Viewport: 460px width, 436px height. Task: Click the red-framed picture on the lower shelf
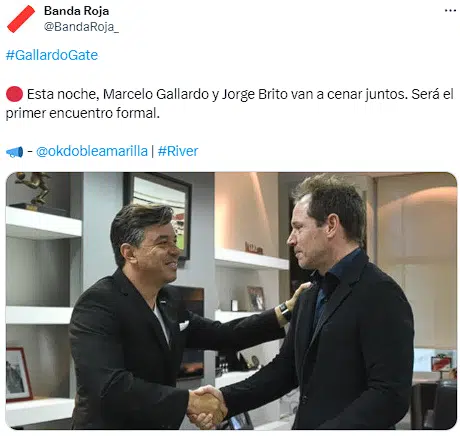[x=19, y=374]
